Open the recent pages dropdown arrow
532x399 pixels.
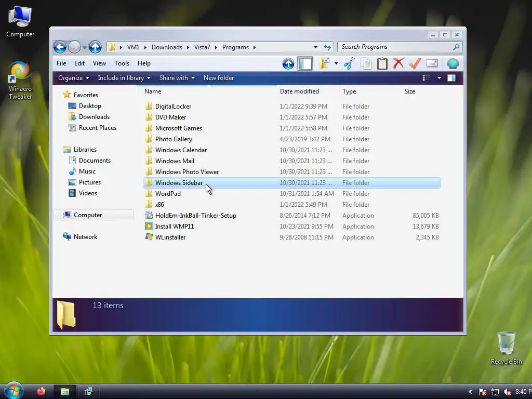(85, 47)
